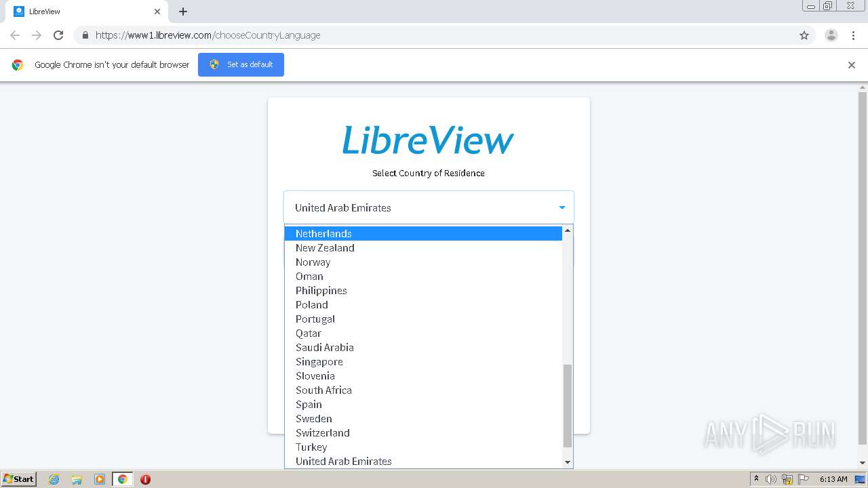
Task: Open the media player taskbar icon
Action: pyautogui.click(x=100, y=479)
